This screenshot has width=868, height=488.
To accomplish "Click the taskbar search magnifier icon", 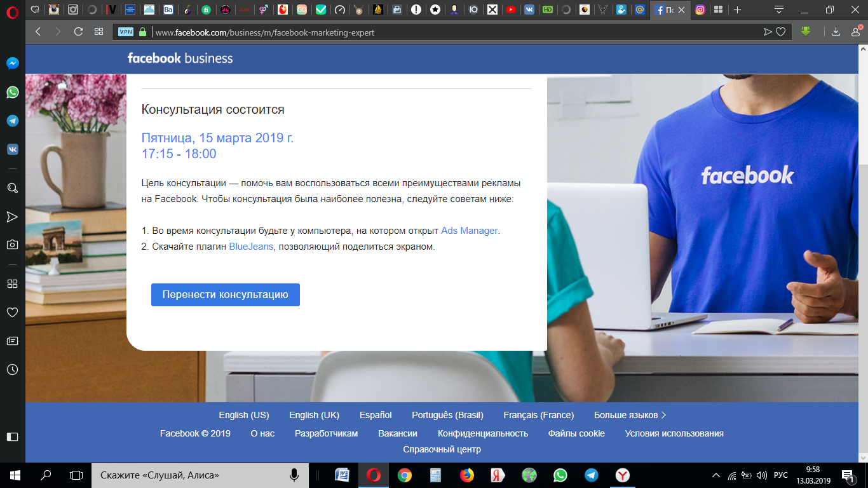I will coord(46,475).
